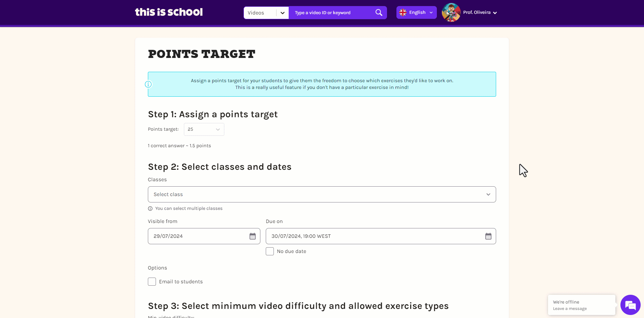Viewport: 644px width, 318px height.
Task: Click the info icon beside the blue banner
Action: pos(148,84)
